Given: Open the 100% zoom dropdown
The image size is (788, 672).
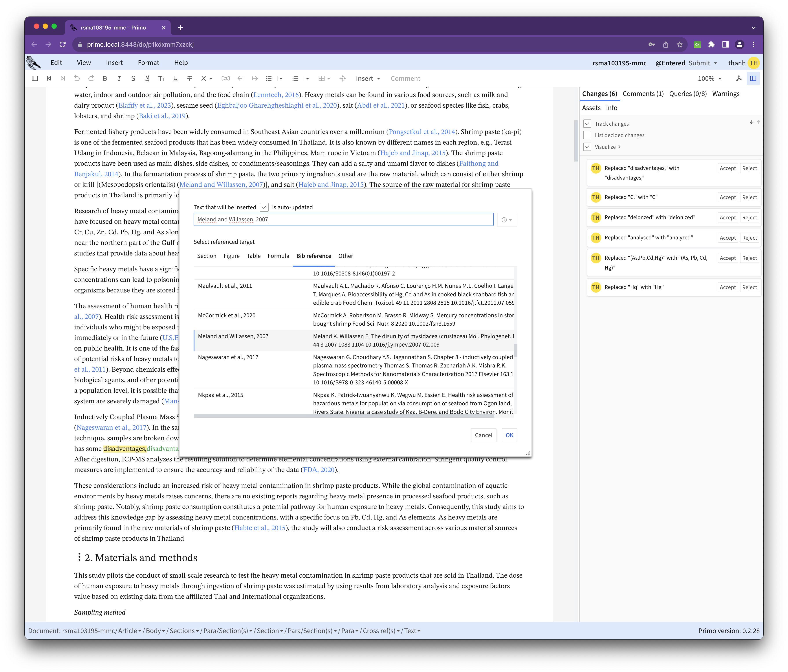Looking at the screenshot, I should coord(709,78).
